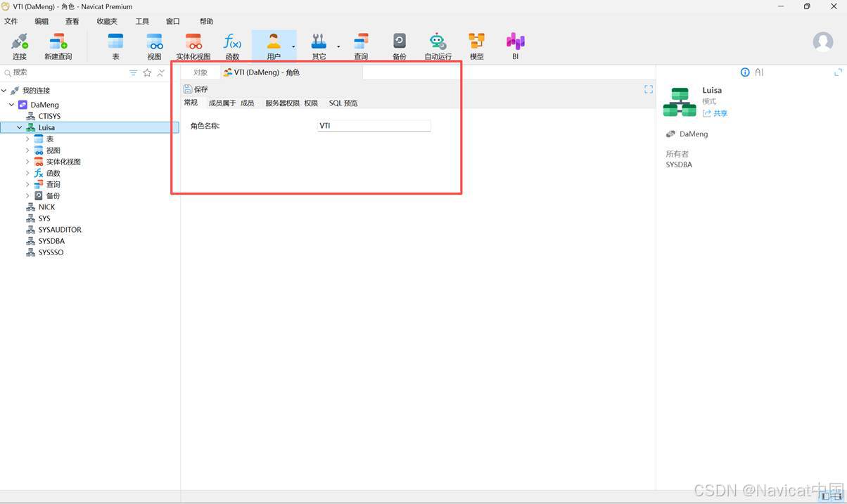
Task: Expand the 实体化视图 tree node
Action: (27, 162)
